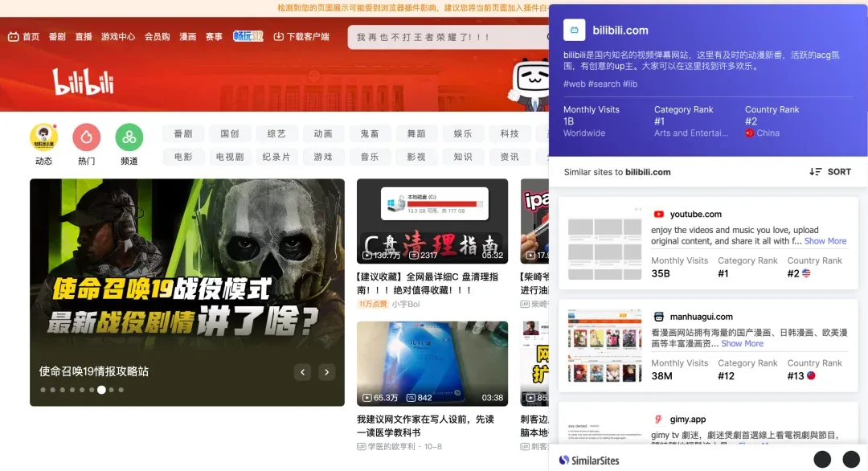Open video title 【建议收藏】全网最详细C盘清理指南
Viewport: 868px width, 471px height.
click(428, 284)
